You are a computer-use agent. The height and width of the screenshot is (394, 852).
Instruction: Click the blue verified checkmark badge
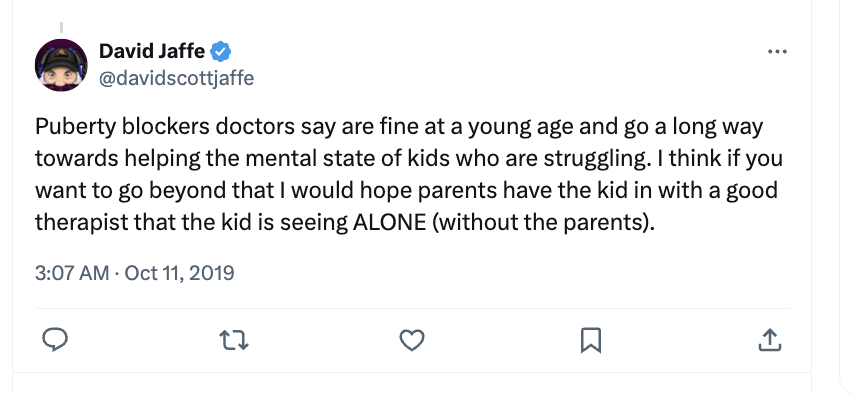coord(221,52)
